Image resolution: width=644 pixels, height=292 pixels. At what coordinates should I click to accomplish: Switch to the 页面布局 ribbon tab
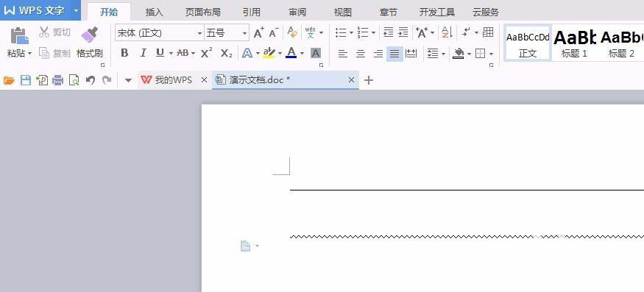pos(203,12)
